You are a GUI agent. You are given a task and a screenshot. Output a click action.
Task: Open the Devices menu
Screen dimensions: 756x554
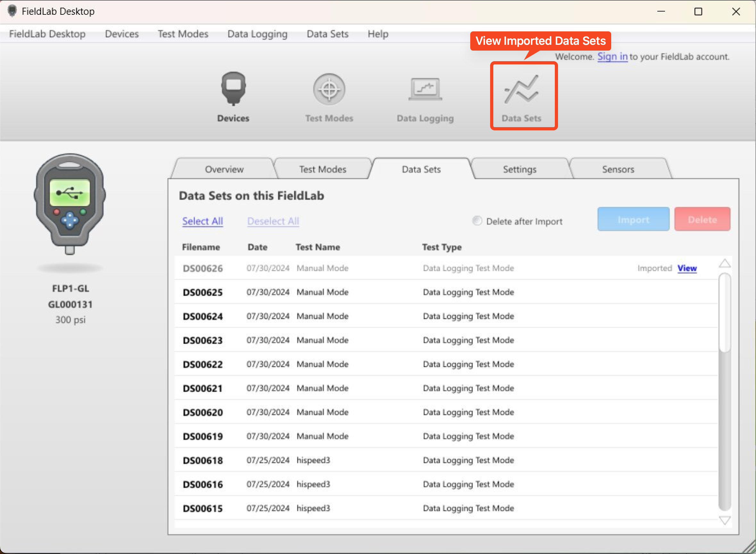pos(122,34)
